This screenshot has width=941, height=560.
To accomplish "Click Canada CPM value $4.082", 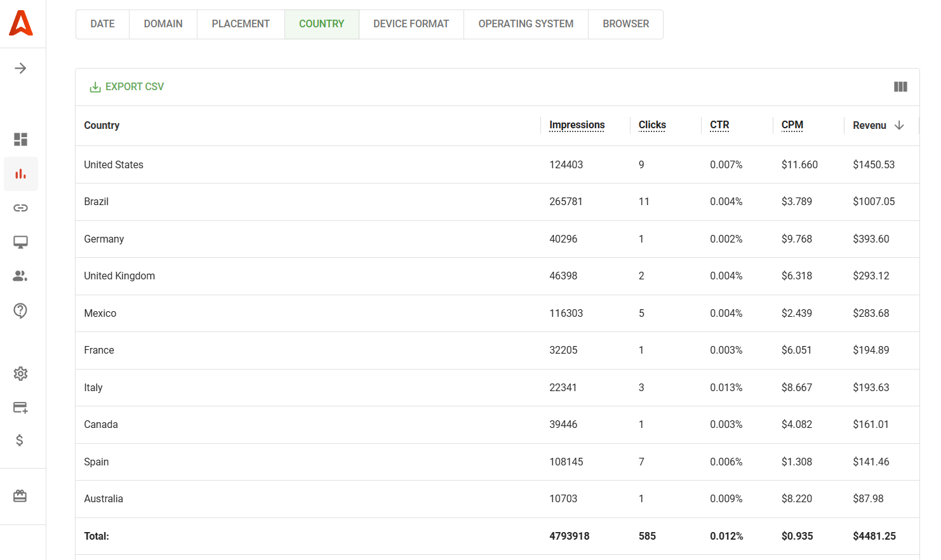I will 797,424.
